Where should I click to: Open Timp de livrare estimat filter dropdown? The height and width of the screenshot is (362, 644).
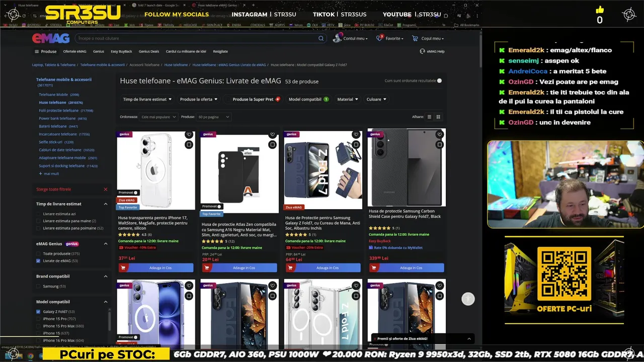pyautogui.click(x=147, y=99)
